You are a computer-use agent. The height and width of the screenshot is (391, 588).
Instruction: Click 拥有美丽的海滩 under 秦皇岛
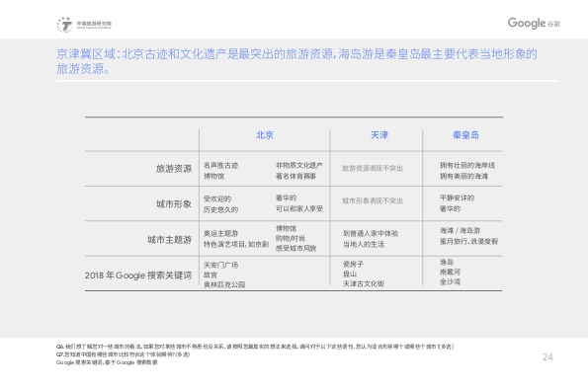point(463,176)
